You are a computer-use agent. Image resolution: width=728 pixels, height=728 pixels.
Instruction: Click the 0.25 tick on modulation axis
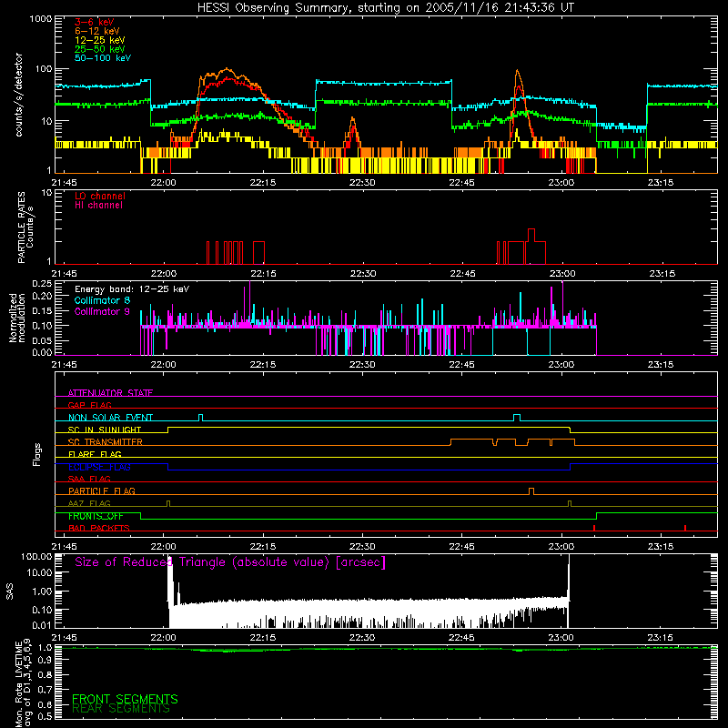click(x=42, y=284)
